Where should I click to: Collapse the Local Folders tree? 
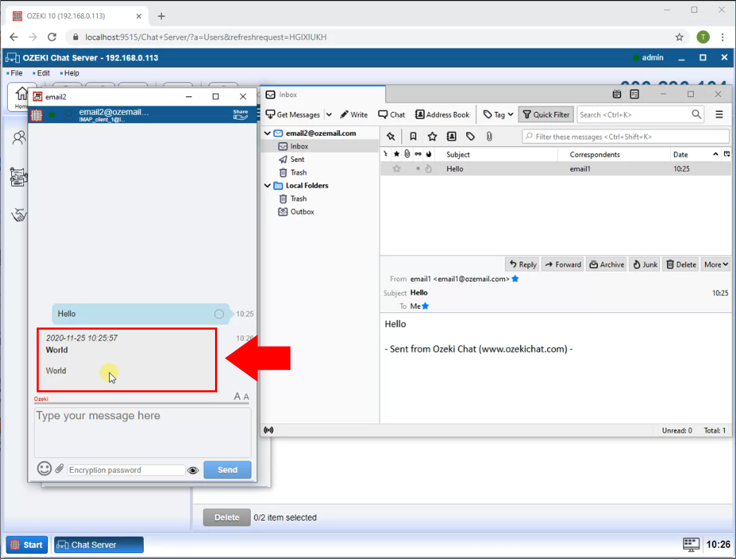coord(268,186)
